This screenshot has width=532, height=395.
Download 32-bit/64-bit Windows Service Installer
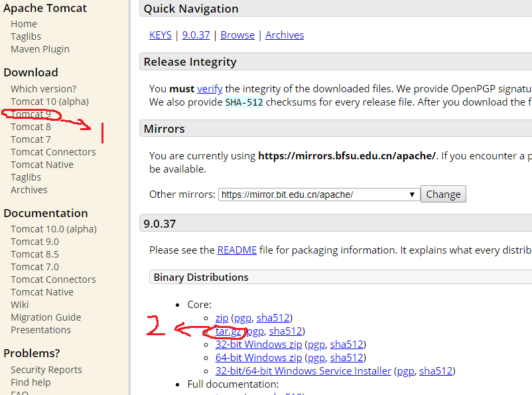pos(303,371)
